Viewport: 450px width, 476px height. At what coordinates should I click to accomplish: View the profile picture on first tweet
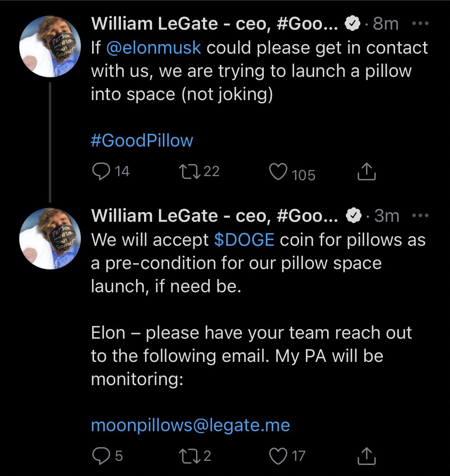click(50, 46)
